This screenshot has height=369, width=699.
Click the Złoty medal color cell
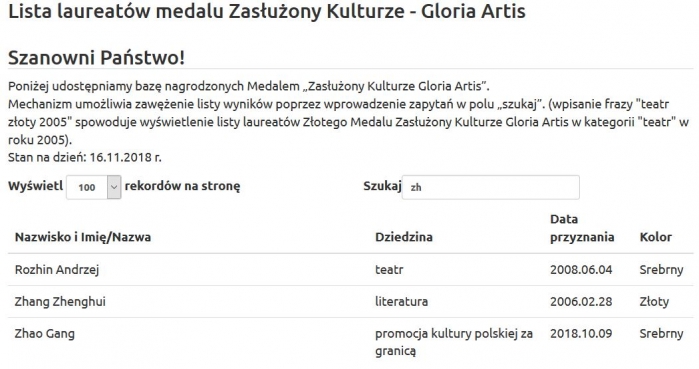tap(654, 302)
